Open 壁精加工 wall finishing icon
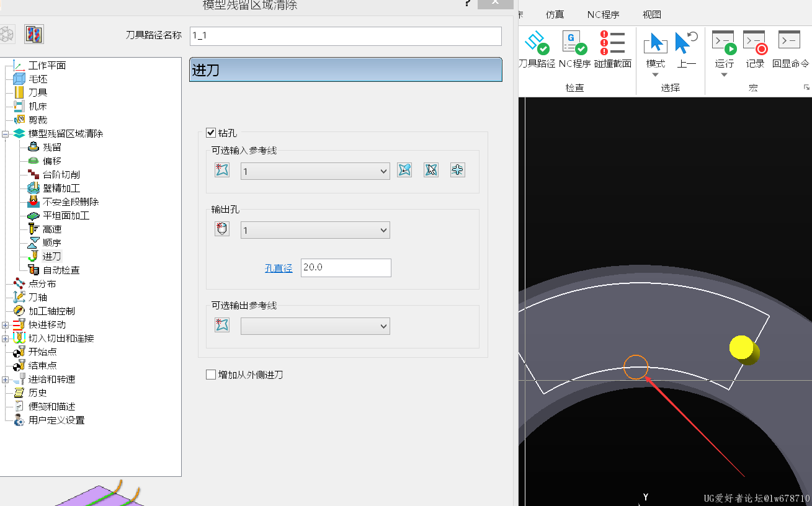812x506 pixels. click(x=33, y=188)
